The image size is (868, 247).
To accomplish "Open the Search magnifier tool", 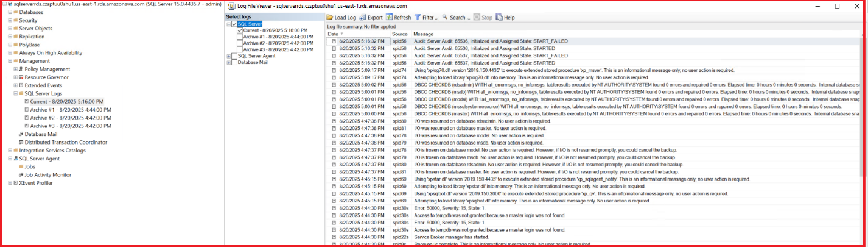I will tap(445, 18).
